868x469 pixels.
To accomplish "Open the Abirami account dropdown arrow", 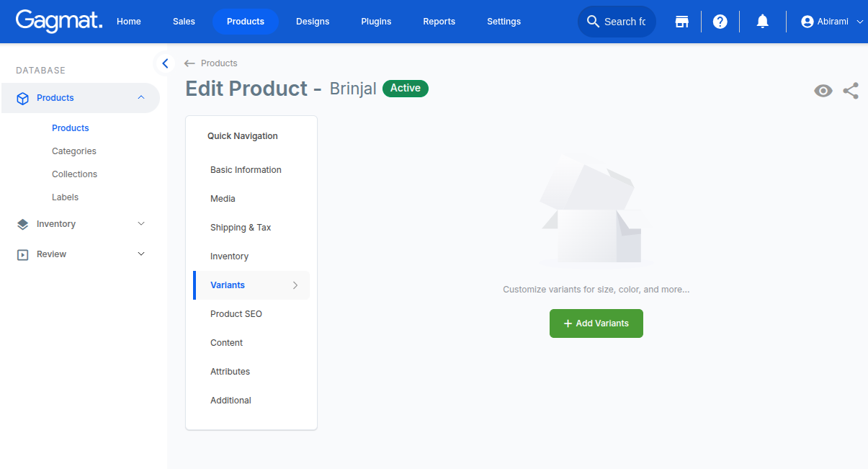I will pos(859,22).
